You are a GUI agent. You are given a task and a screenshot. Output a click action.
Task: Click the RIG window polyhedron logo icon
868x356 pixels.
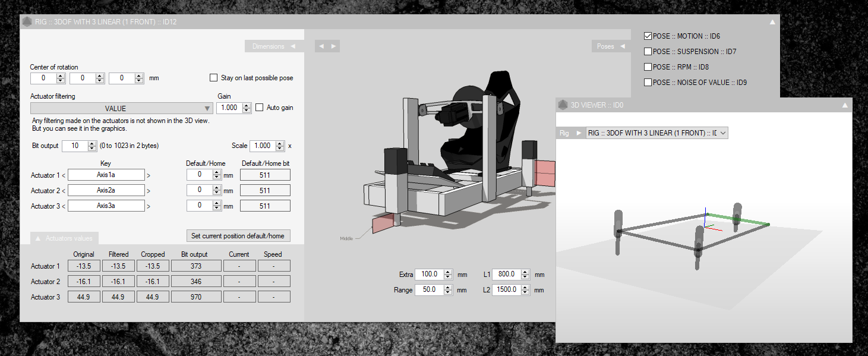[27, 22]
